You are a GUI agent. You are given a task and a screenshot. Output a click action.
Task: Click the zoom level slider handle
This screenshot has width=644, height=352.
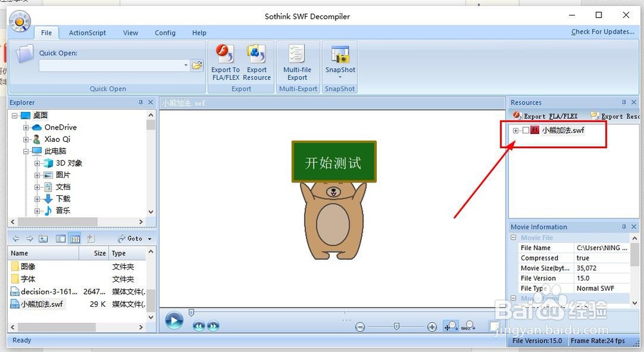coord(396,326)
